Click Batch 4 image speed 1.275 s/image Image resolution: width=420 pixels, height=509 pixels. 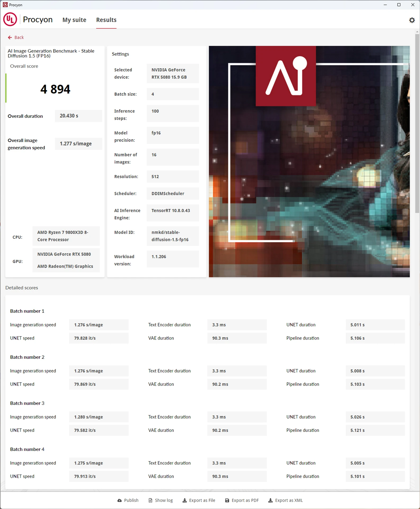[x=99, y=463]
